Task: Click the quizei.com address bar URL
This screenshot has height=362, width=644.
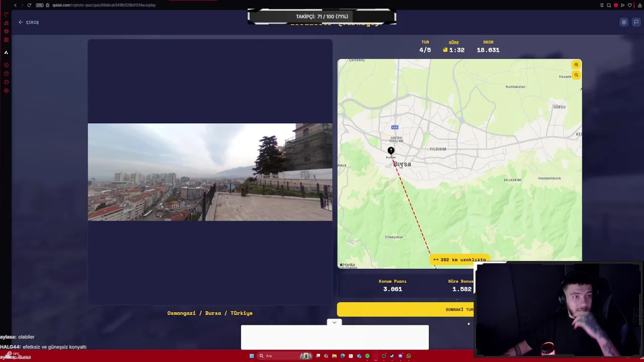Action: (104, 5)
